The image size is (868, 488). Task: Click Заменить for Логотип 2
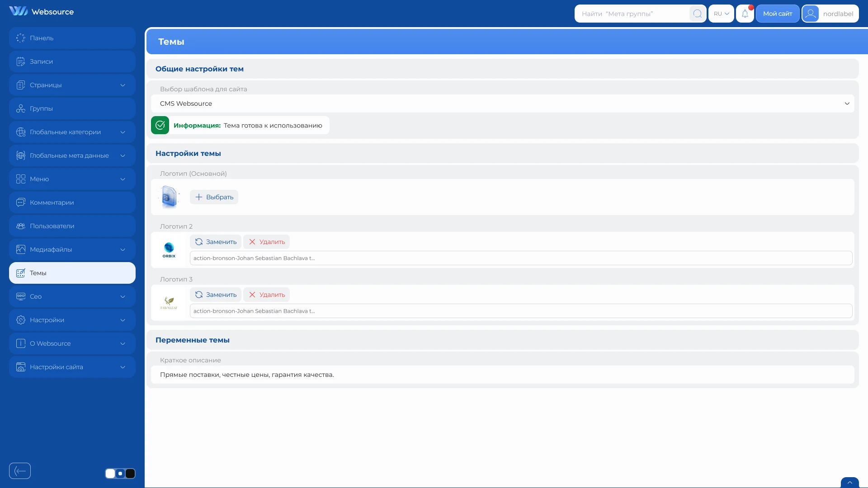(216, 242)
